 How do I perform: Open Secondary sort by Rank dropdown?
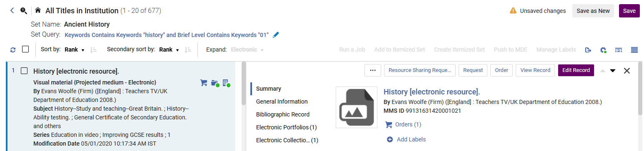pos(169,50)
